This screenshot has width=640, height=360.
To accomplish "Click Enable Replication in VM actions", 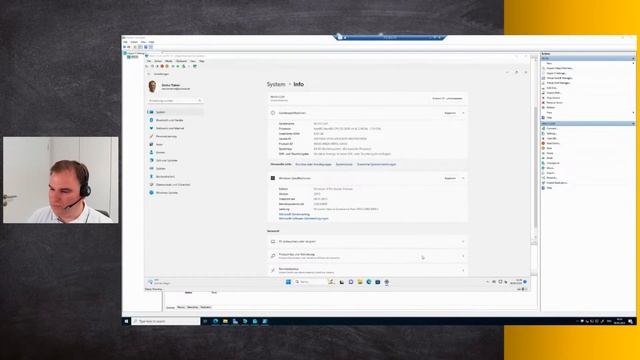I will point(557,183).
